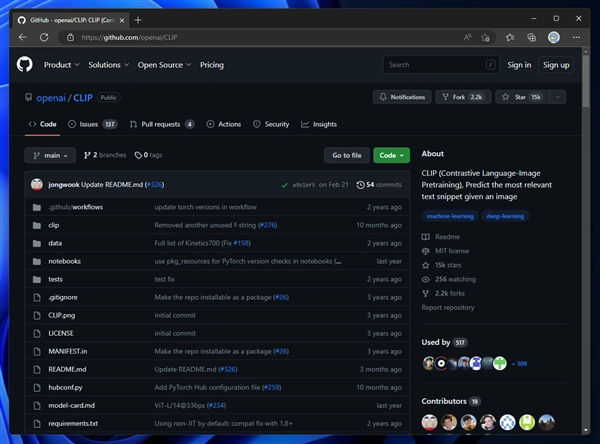Switch to the Issues tab
Viewport: 600px width, 444px height.
click(92, 124)
